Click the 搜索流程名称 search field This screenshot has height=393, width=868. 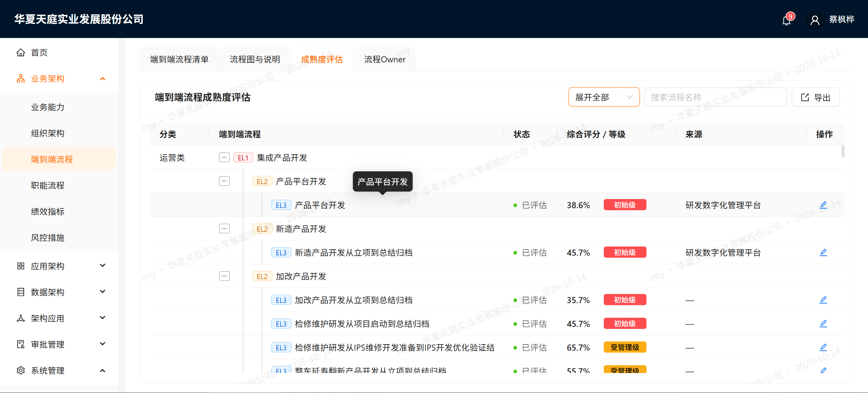click(x=715, y=97)
